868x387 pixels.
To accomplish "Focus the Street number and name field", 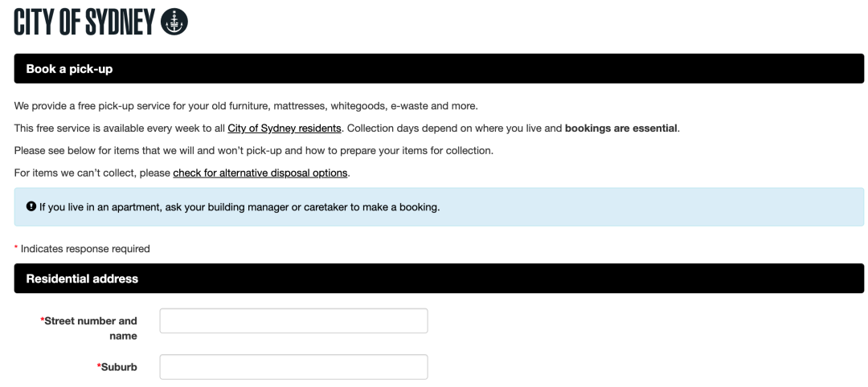I will 293,321.
